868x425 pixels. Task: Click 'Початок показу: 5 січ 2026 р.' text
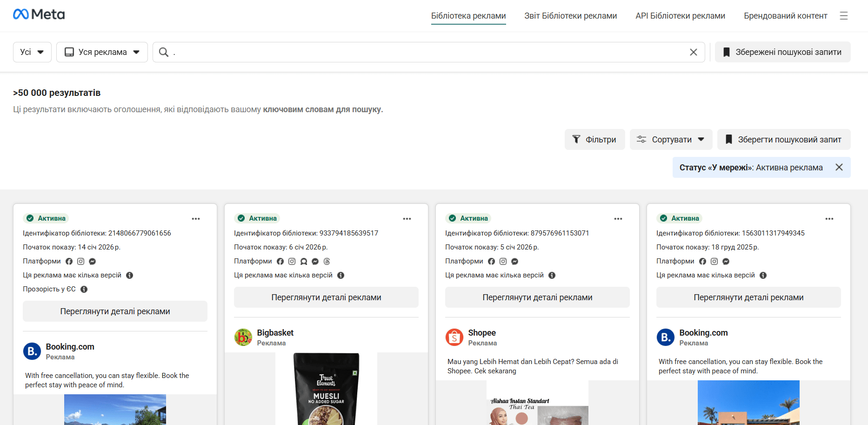point(492,247)
